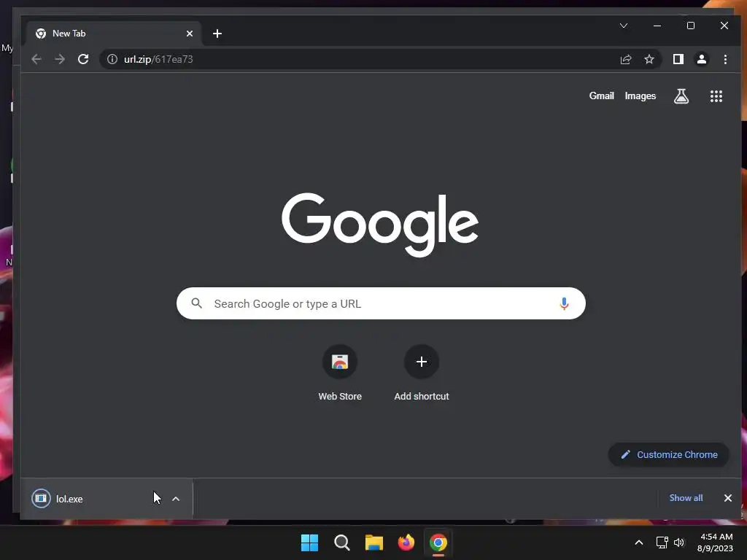Select the New Tab tab

point(113,34)
